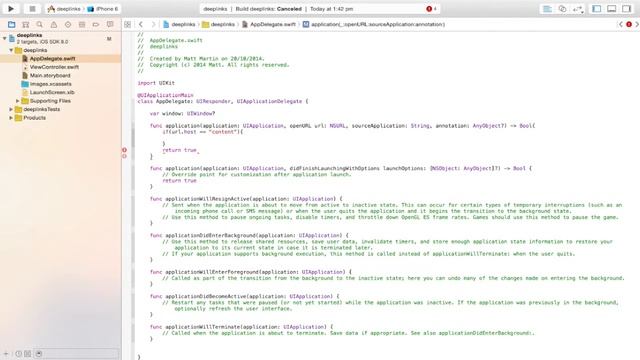The height and width of the screenshot is (360, 640).
Task: Click the error indicator in jump bar
Action: [x=629, y=24]
